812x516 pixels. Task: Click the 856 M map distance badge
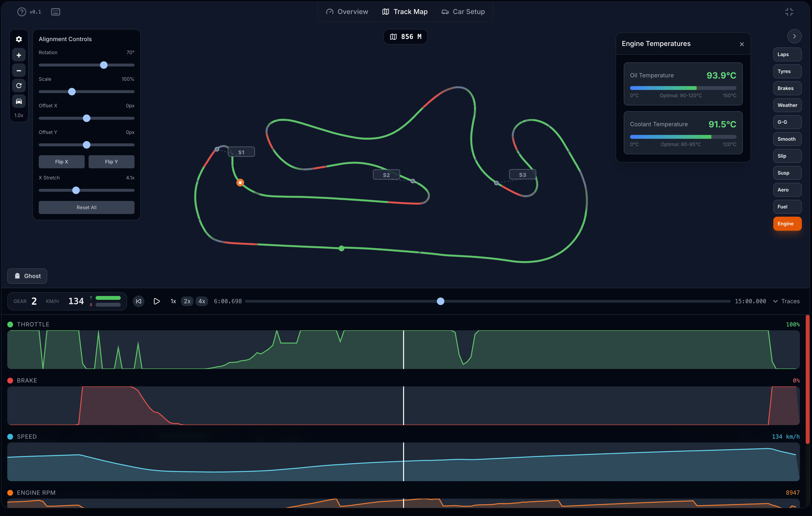pyautogui.click(x=405, y=37)
